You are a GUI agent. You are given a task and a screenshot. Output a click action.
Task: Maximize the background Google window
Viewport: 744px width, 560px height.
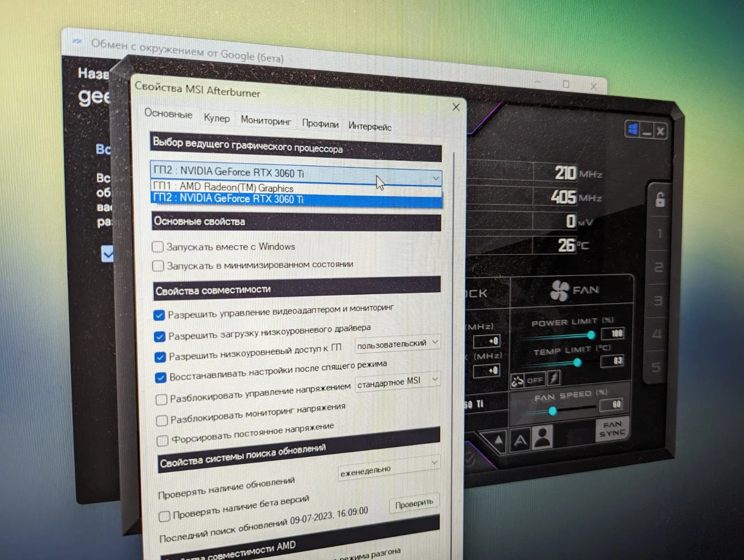[x=566, y=84]
